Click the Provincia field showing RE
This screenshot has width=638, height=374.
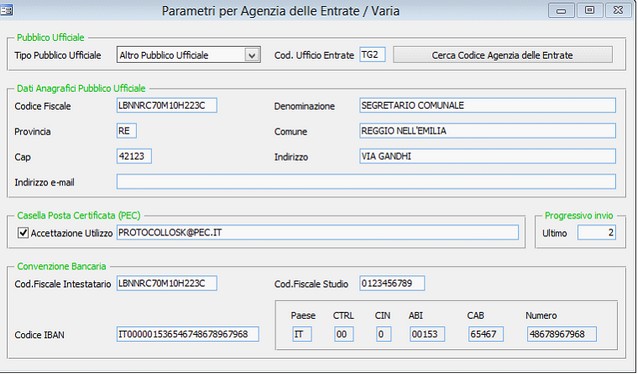click(x=127, y=131)
